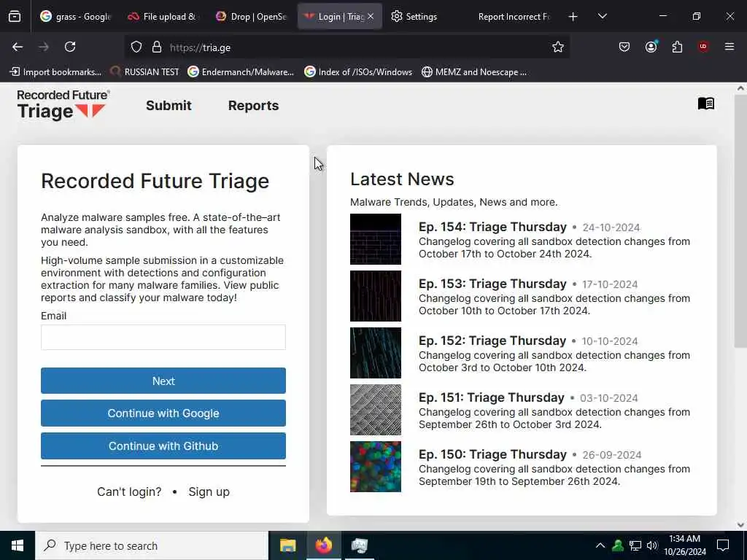
Task: Open green user tray icon
Action: [x=618, y=545]
